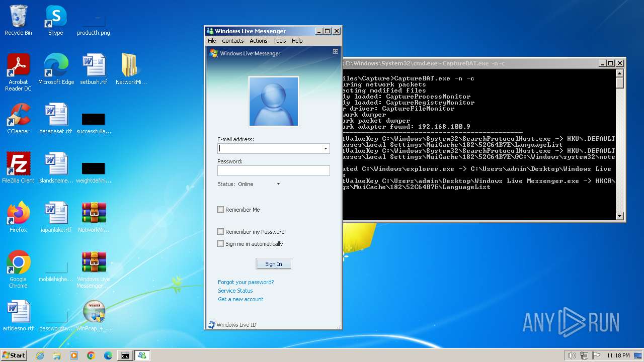Open the Windows Start button
The width and height of the screenshot is (644, 362).
[14, 355]
